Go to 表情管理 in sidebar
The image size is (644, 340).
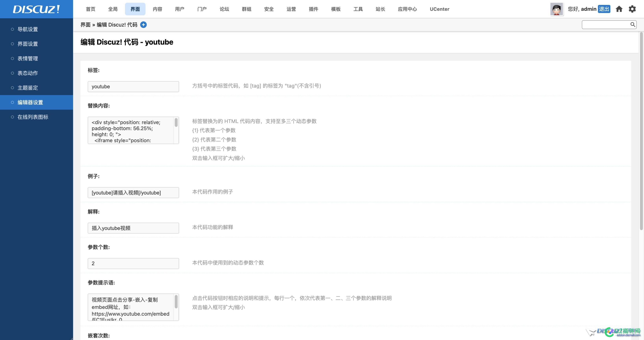tap(36, 58)
